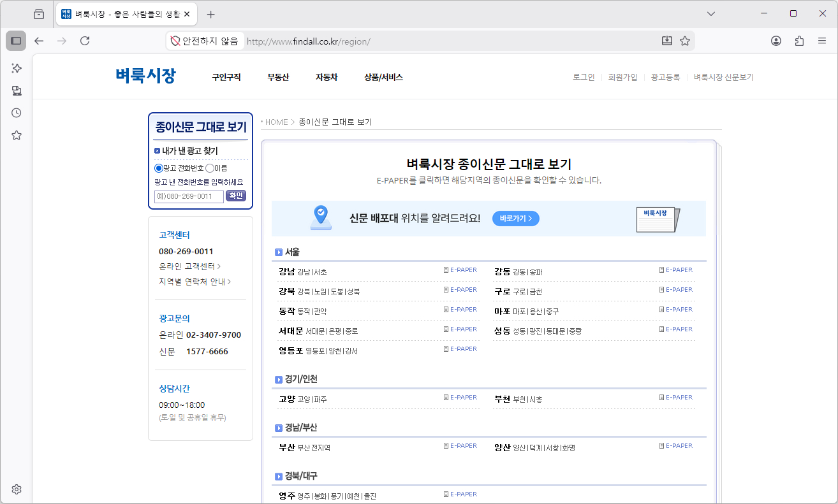Open sidebar settings gear icon
This screenshot has width=838, height=504.
click(x=17, y=489)
